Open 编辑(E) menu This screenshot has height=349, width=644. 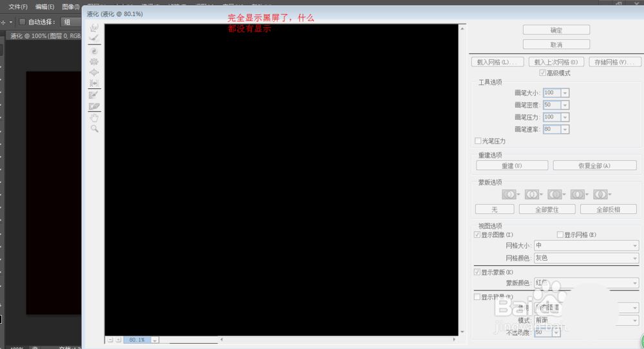click(45, 6)
